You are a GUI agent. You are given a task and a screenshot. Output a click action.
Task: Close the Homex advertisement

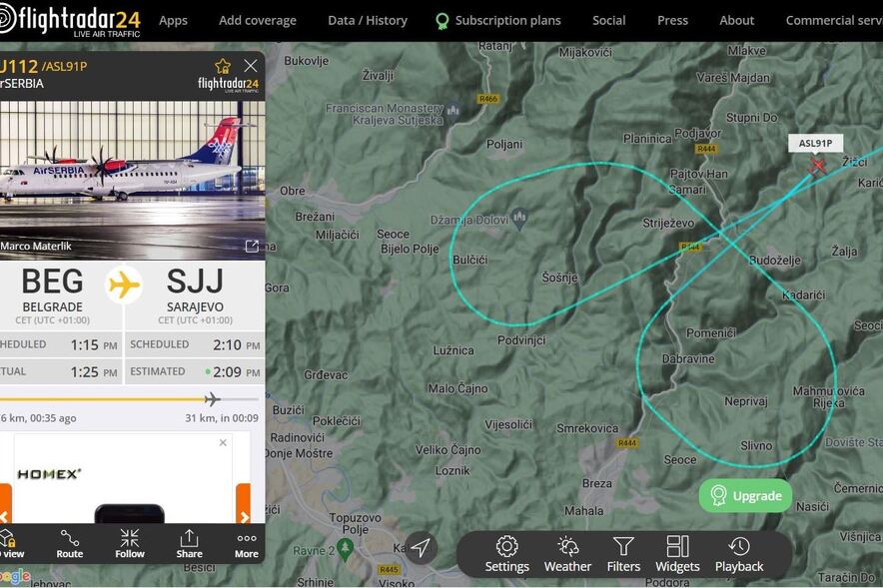click(223, 442)
